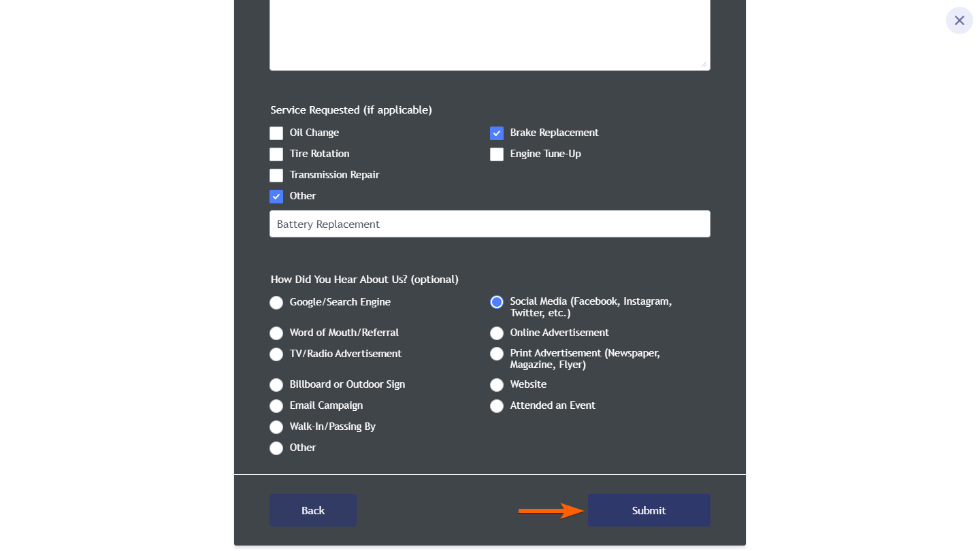980x551 pixels.
Task: Choose Word of Mouth/Referral option
Action: pos(276,333)
